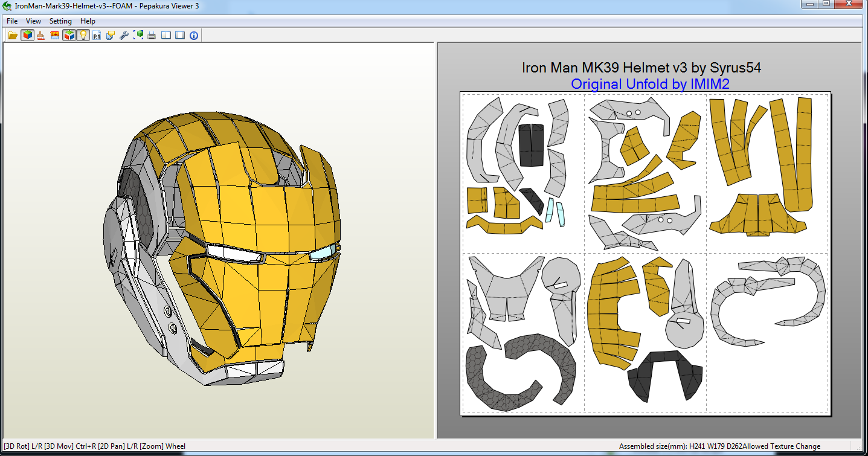Open the Setting menu

pyautogui.click(x=60, y=21)
